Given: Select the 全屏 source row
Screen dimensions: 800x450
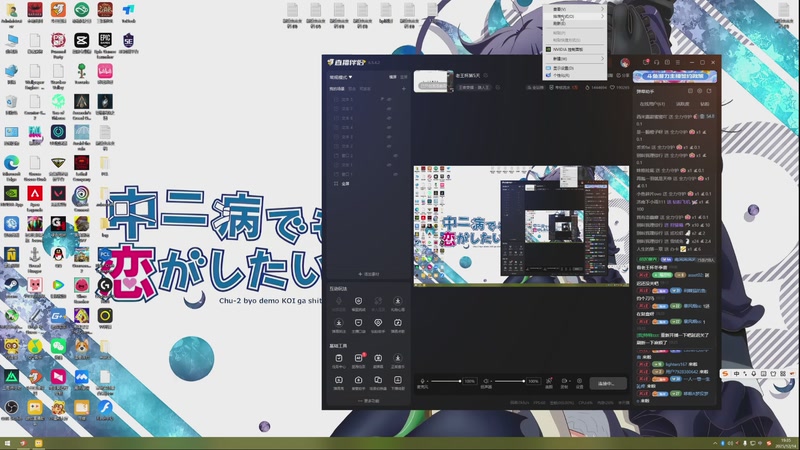Looking at the screenshot, I should point(365,184).
